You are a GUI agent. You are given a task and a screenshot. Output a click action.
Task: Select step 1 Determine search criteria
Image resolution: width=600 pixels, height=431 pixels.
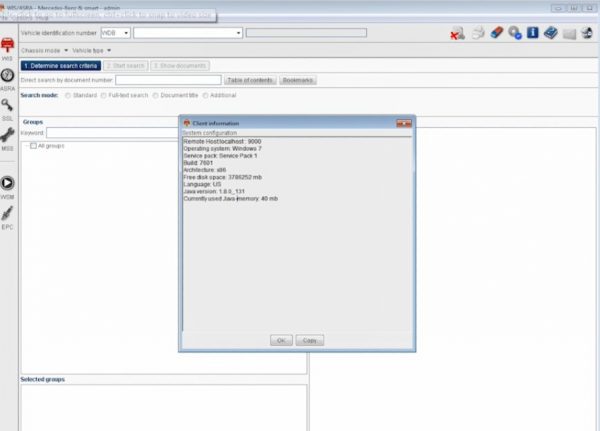(x=61, y=66)
